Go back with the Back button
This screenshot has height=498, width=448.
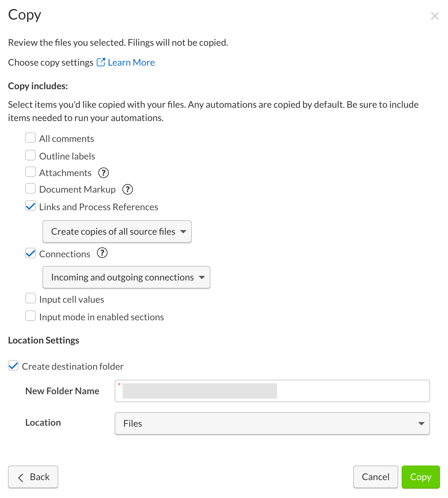tap(33, 477)
